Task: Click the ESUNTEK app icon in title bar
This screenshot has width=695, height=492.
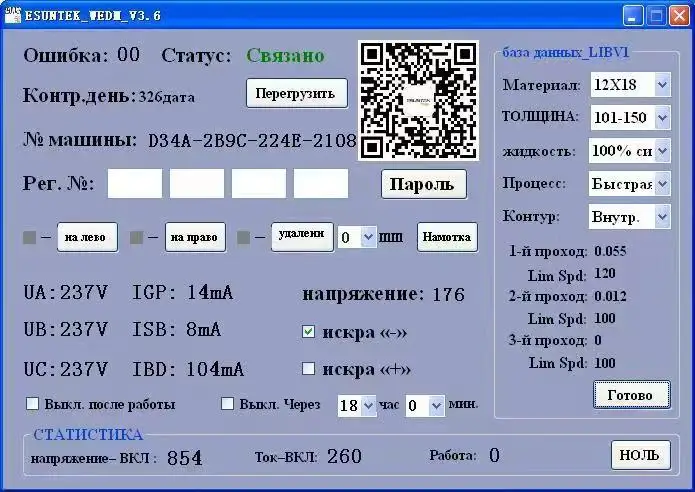Action: point(13,15)
